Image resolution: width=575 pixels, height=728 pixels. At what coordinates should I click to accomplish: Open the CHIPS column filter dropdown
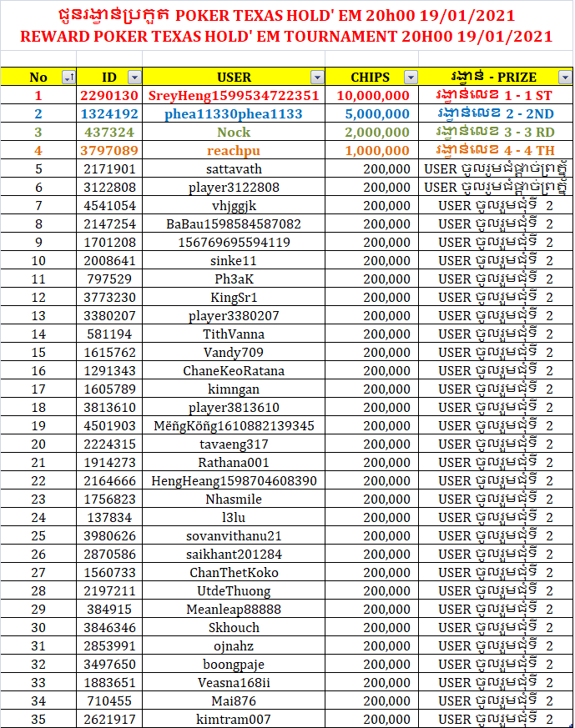pos(411,77)
